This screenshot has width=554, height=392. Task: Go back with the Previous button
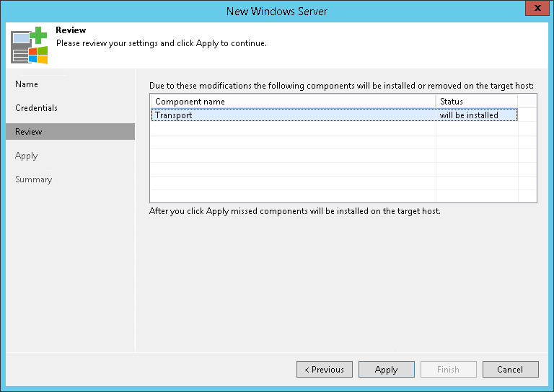[x=324, y=370]
